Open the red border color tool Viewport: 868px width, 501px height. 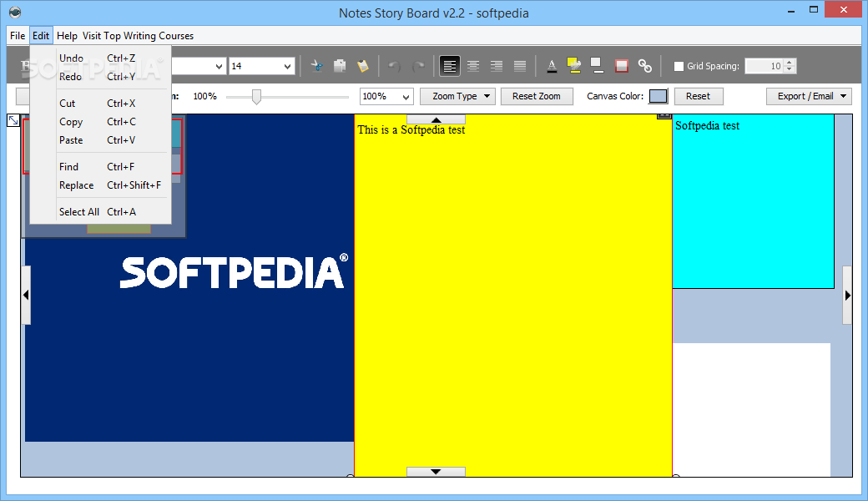[622, 66]
